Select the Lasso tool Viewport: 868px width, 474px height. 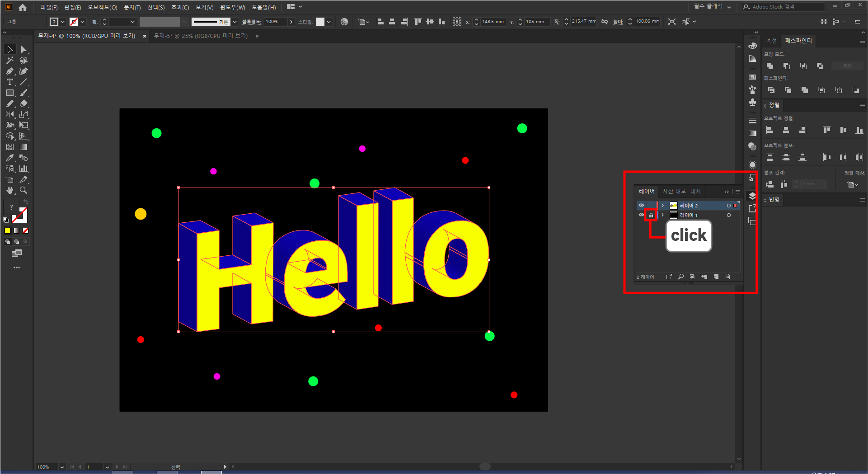click(x=24, y=60)
